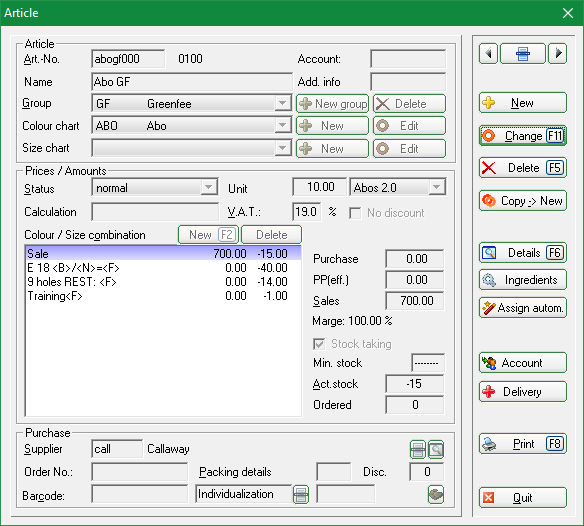Click the icon at Purchase section corner
This screenshot has height=526, width=584.
(436, 495)
